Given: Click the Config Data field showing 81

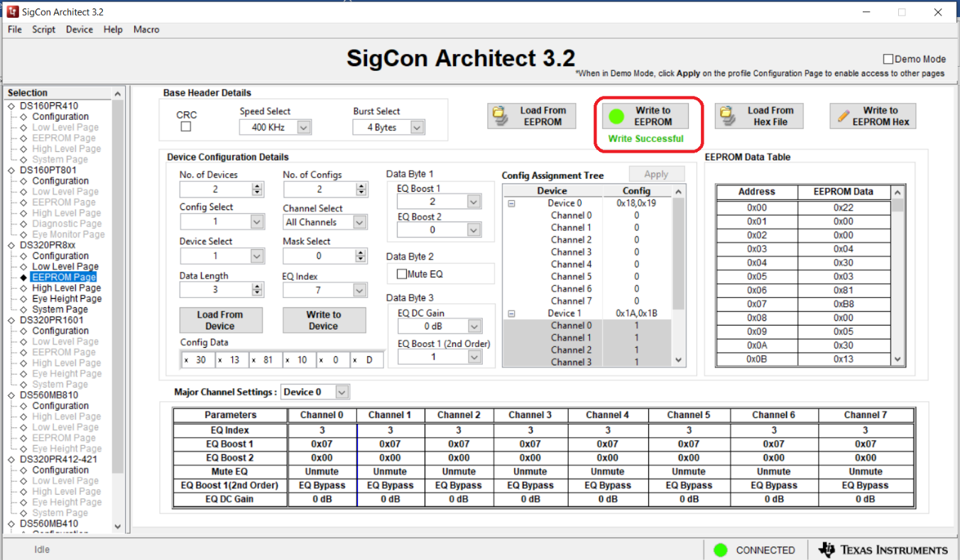Looking at the screenshot, I should pos(266,360).
